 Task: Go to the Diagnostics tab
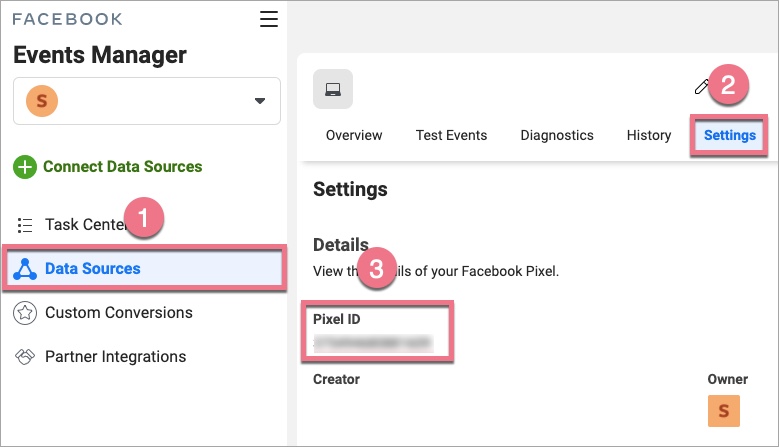coord(557,135)
